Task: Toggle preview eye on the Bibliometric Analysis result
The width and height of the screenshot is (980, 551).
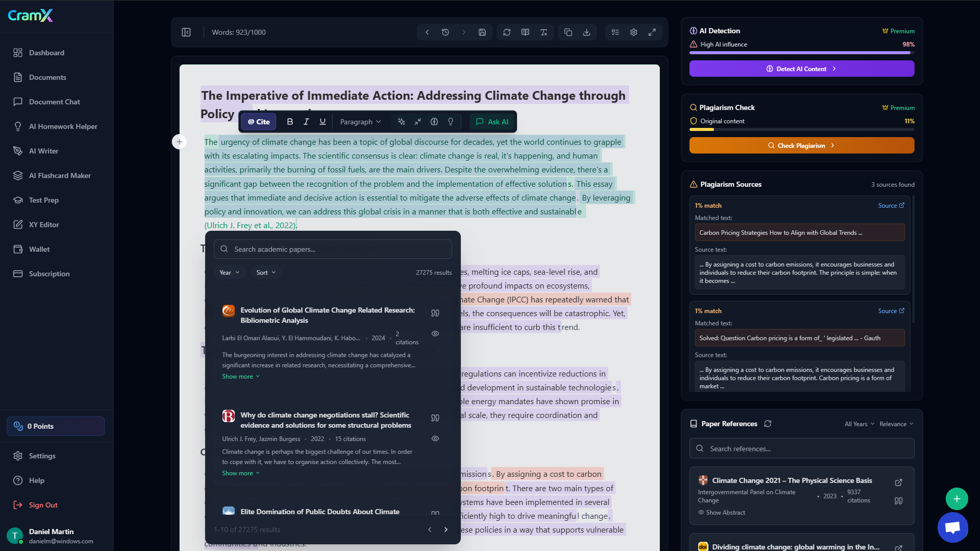Action: (x=435, y=334)
